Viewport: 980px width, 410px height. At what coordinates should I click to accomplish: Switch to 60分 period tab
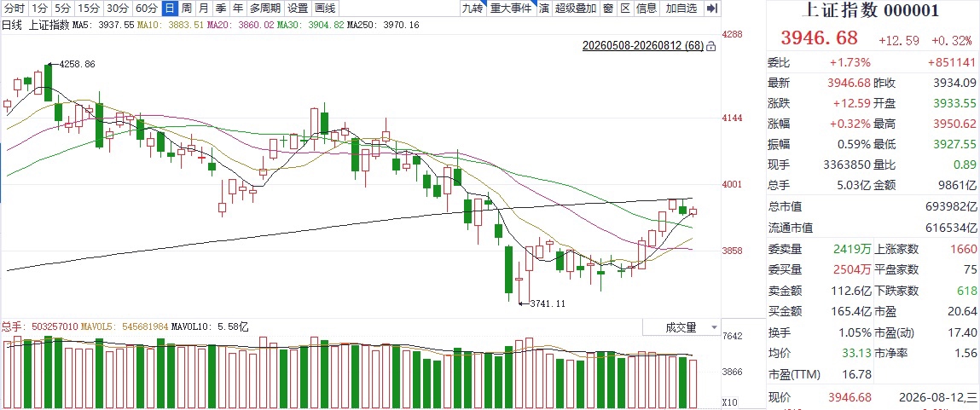point(146,9)
